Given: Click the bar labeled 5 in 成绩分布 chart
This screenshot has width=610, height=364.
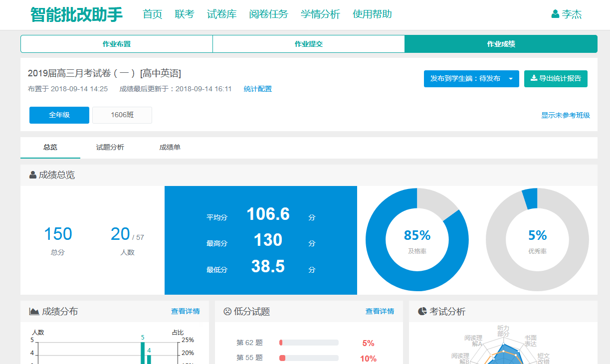Looking at the screenshot, I should point(143,352).
